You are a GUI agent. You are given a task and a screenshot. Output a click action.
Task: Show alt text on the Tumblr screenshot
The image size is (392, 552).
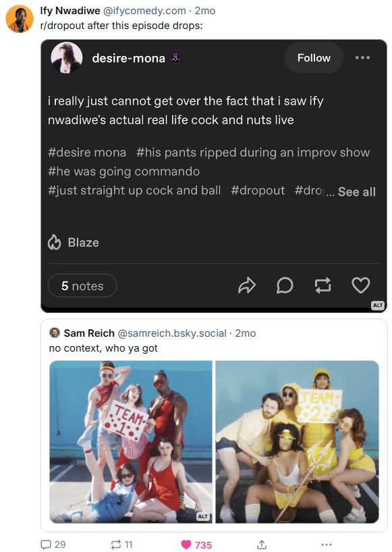coord(376,304)
